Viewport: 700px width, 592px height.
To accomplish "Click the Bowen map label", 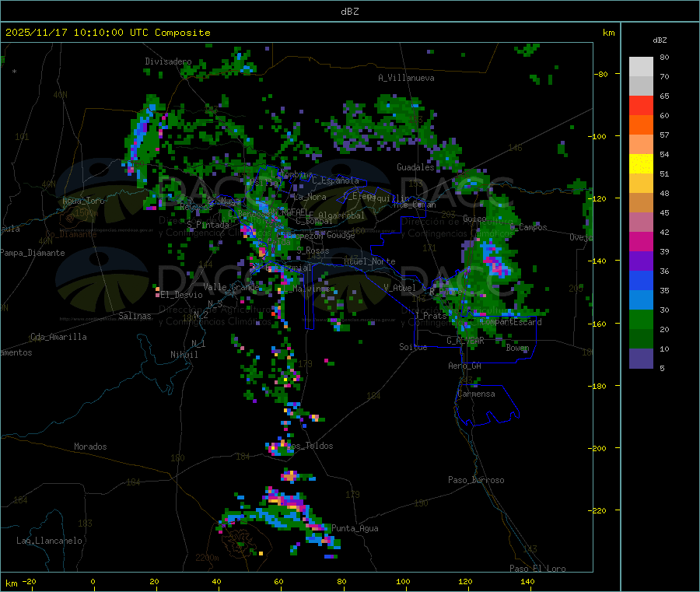I will 517,348.
